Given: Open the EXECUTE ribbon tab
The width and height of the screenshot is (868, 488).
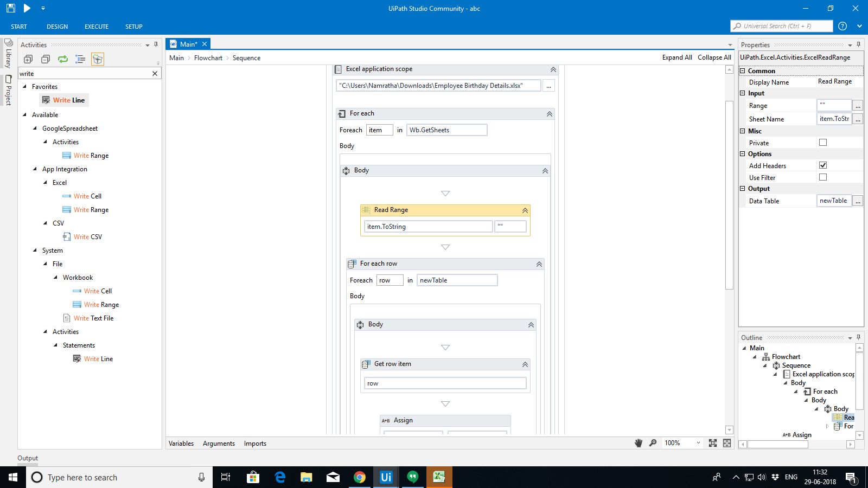Looking at the screenshot, I should (97, 27).
